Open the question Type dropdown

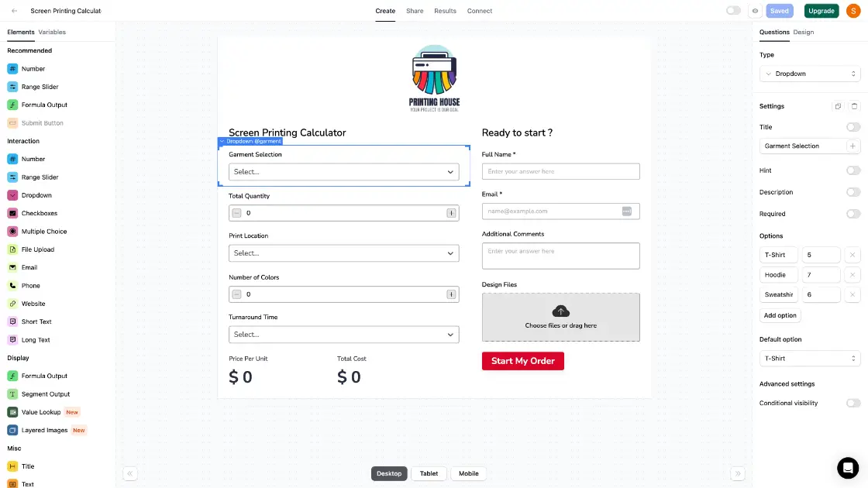[x=809, y=73]
